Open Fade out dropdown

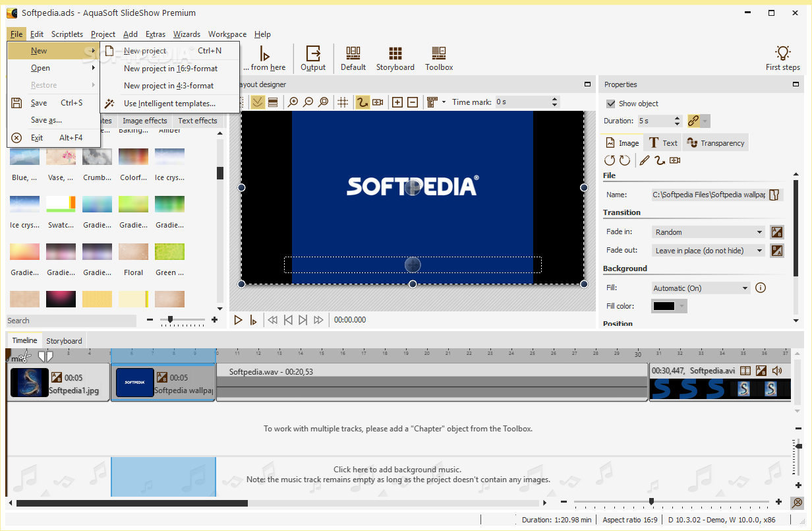click(x=708, y=251)
